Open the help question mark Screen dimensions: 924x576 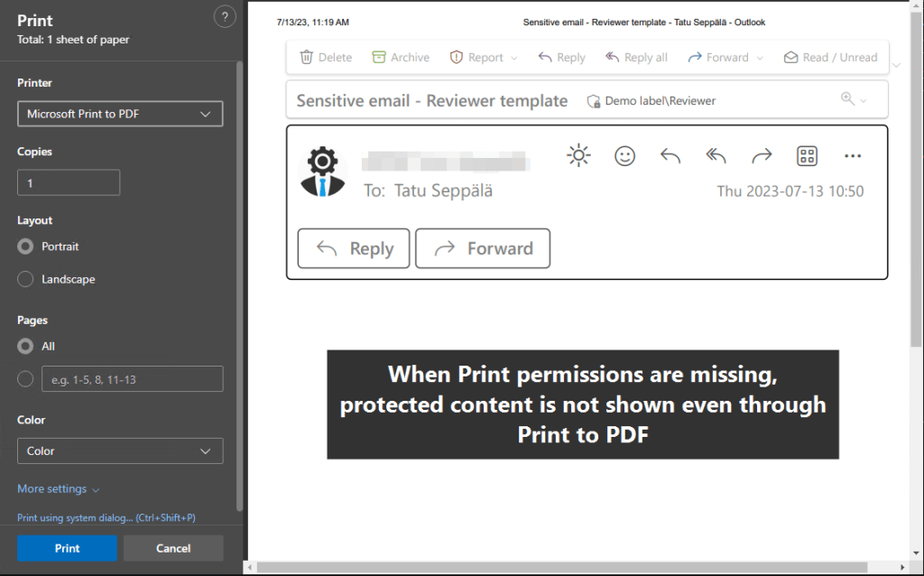(x=225, y=16)
